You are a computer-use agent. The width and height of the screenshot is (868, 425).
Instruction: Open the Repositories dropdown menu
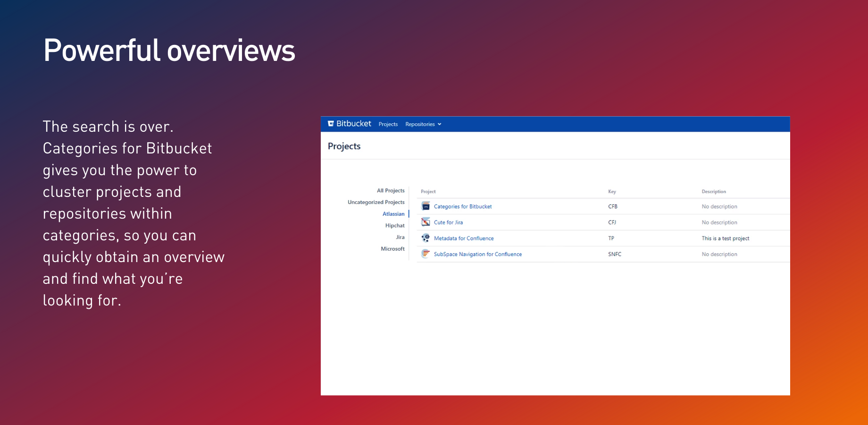tap(423, 124)
